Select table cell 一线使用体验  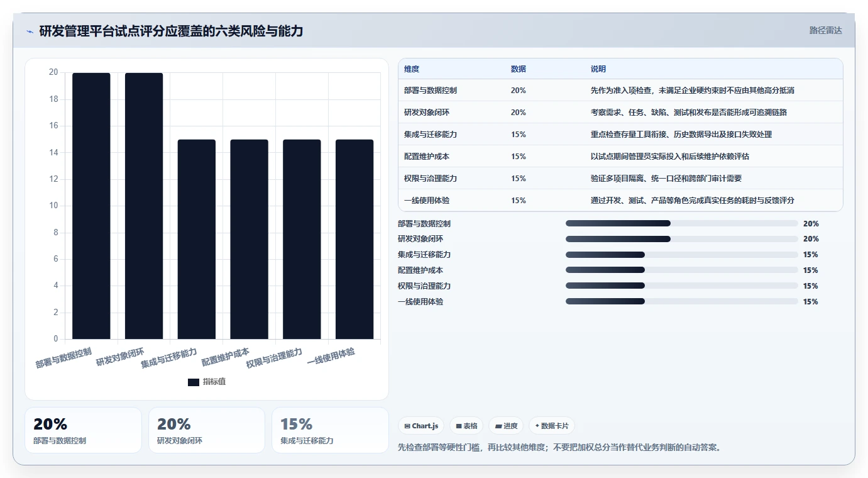click(427, 201)
